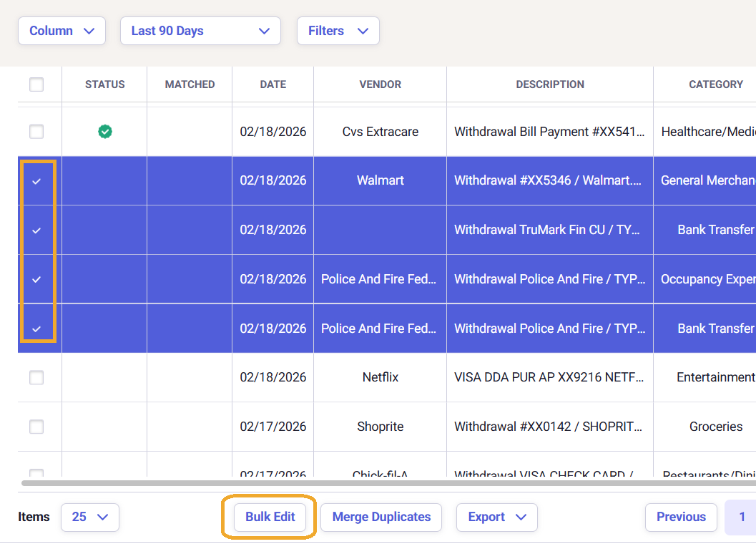The height and width of the screenshot is (544, 756).
Task: Click the horizontal table scrollbar
Action: pyautogui.click(x=386, y=483)
